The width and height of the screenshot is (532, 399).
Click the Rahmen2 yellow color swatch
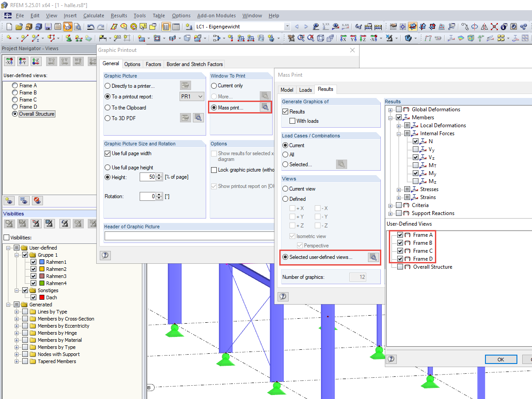[41, 269]
